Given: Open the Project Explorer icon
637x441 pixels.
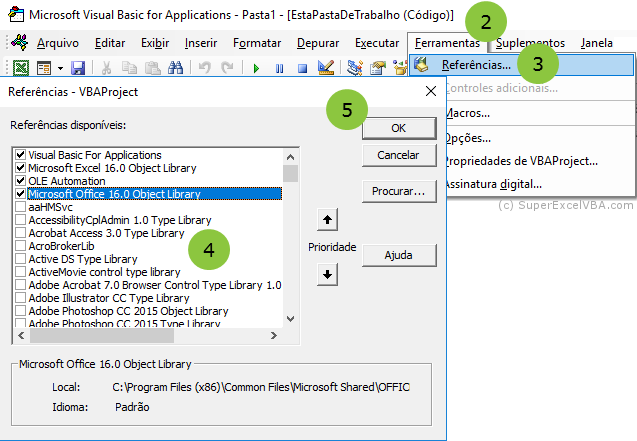Looking at the screenshot, I should 355,67.
